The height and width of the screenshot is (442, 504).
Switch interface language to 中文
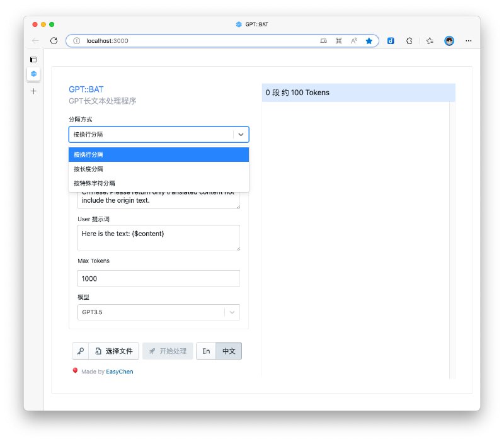pos(229,351)
